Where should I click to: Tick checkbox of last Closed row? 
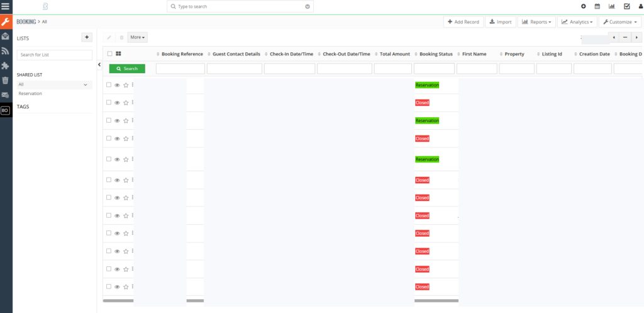point(109,287)
